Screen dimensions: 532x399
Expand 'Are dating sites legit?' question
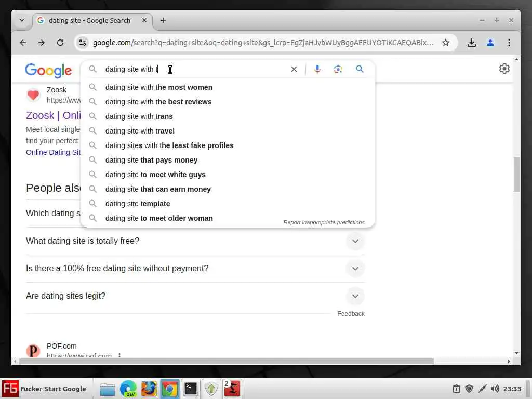tap(195, 296)
